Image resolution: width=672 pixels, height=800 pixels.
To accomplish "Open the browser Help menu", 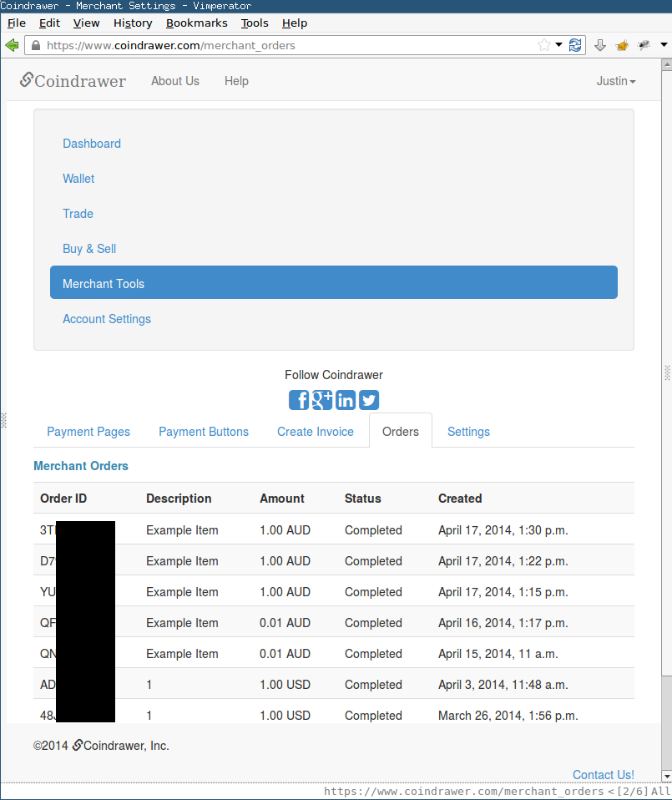I will tap(295, 23).
